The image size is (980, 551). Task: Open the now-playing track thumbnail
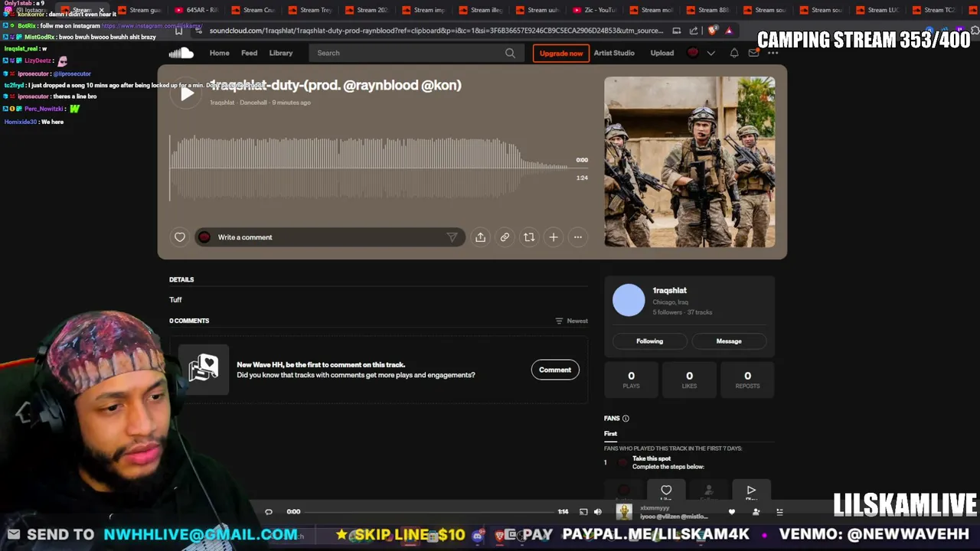pyautogui.click(x=624, y=512)
